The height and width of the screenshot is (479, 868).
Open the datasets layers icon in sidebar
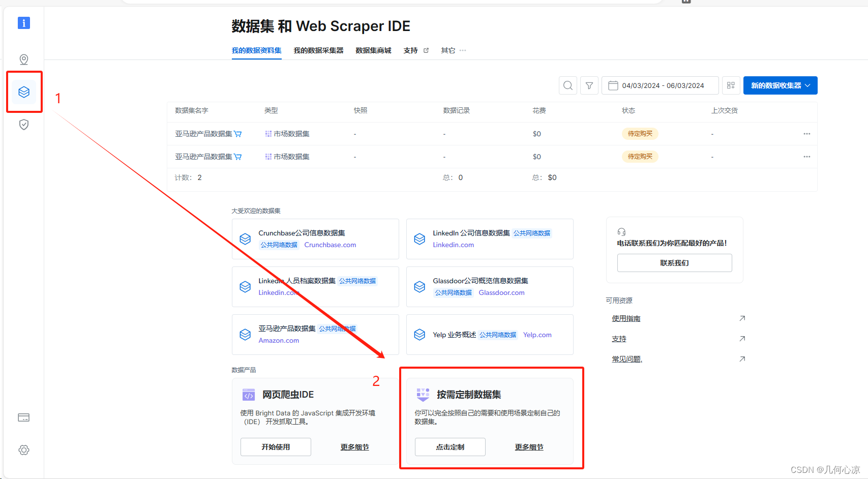tap(24, 92)
